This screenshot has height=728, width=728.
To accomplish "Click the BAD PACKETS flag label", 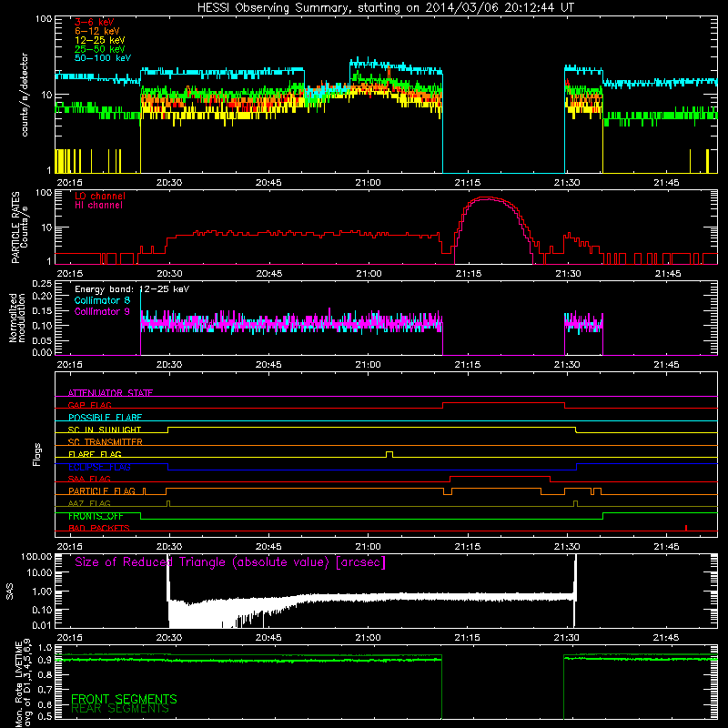I will (99, 529).
